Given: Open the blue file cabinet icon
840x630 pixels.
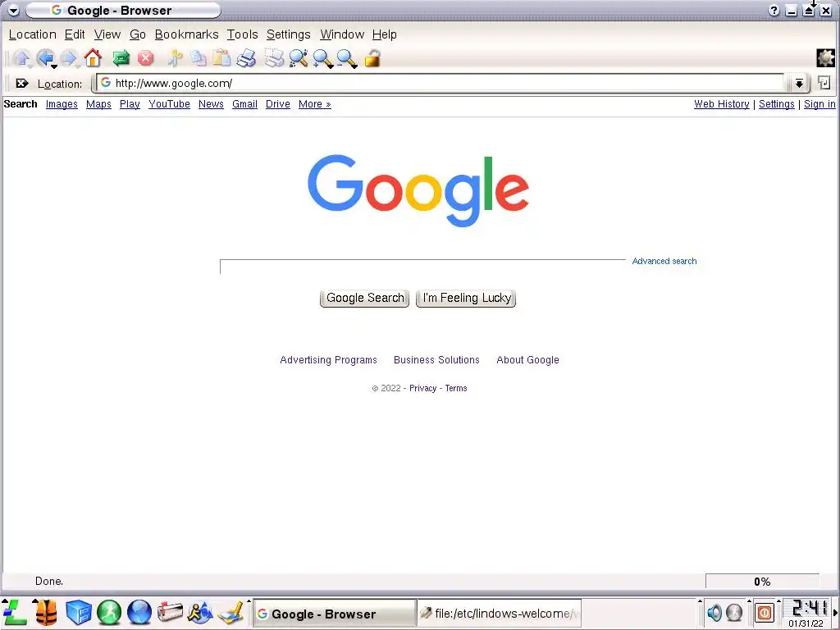Looking at the screenshot, I should pyautogui.click(x=79, y=612).
